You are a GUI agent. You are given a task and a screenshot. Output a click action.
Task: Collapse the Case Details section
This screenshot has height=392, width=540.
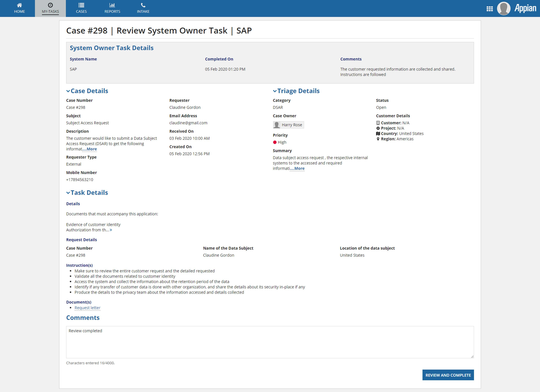(x=68, y=91)
